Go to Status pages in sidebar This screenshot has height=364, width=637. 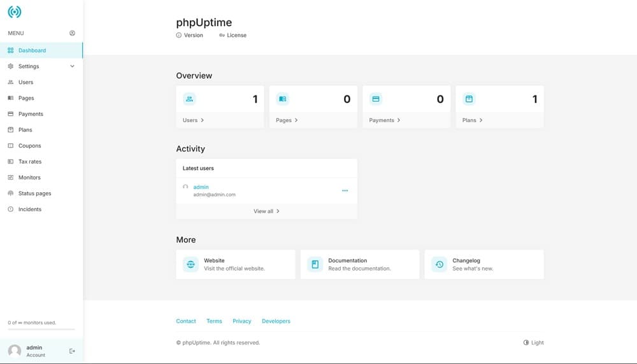34,193
